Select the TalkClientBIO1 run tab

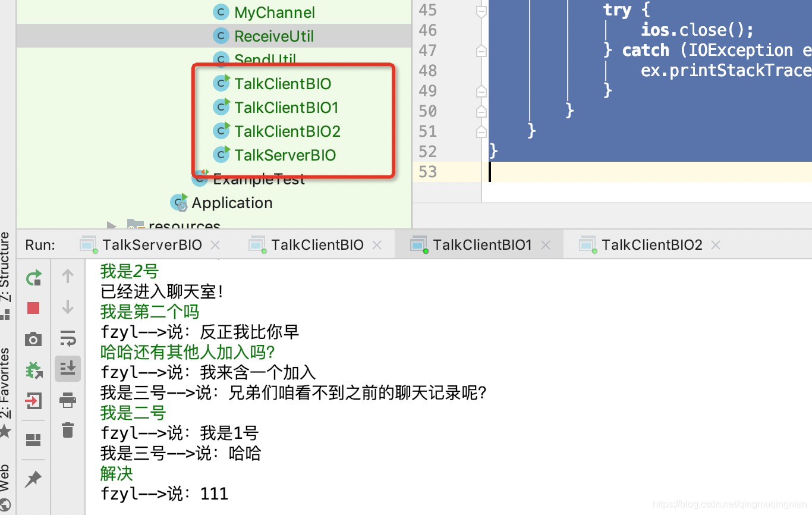[482, 244]
